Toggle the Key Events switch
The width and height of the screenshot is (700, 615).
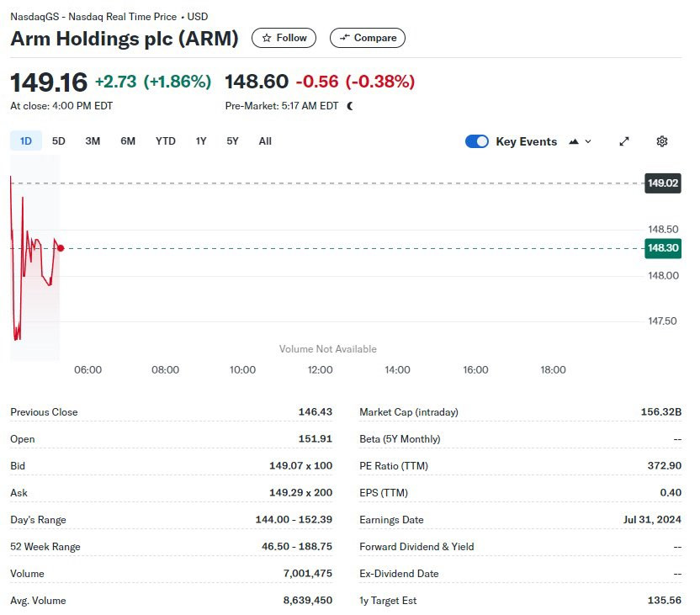coord(477,141)
